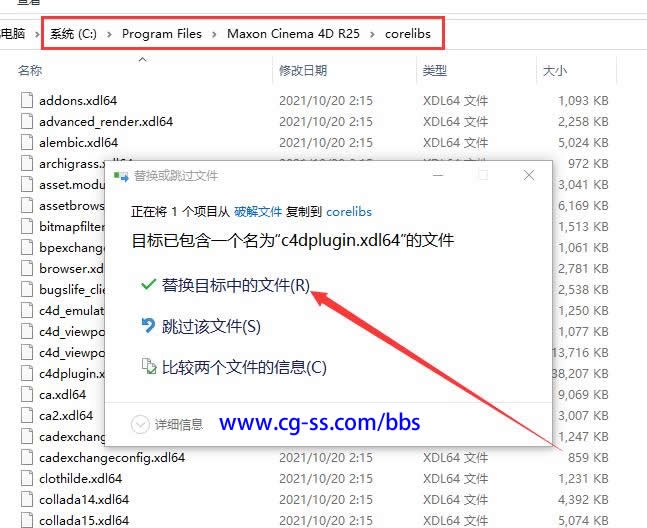Click the green checkmark replace icon

(149, 285)
